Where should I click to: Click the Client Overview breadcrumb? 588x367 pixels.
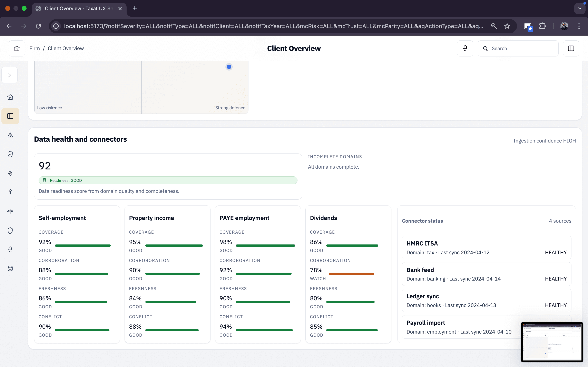pos(66,48)
